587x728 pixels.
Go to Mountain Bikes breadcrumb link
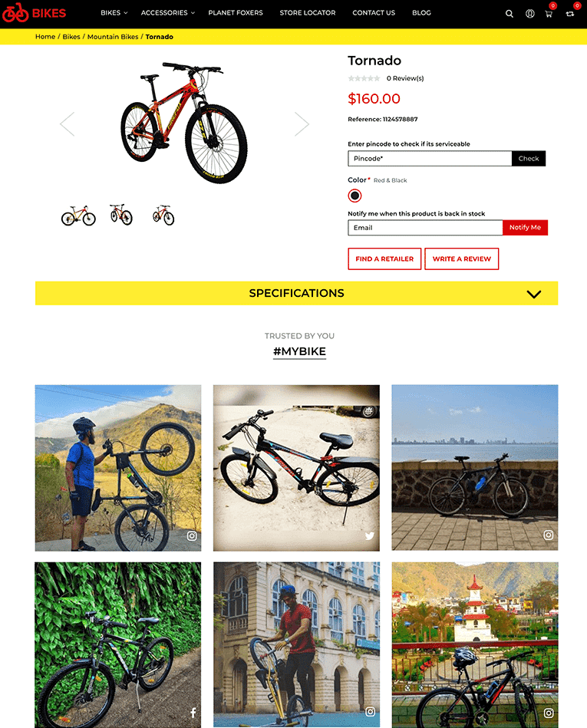(x=113, y=37)
